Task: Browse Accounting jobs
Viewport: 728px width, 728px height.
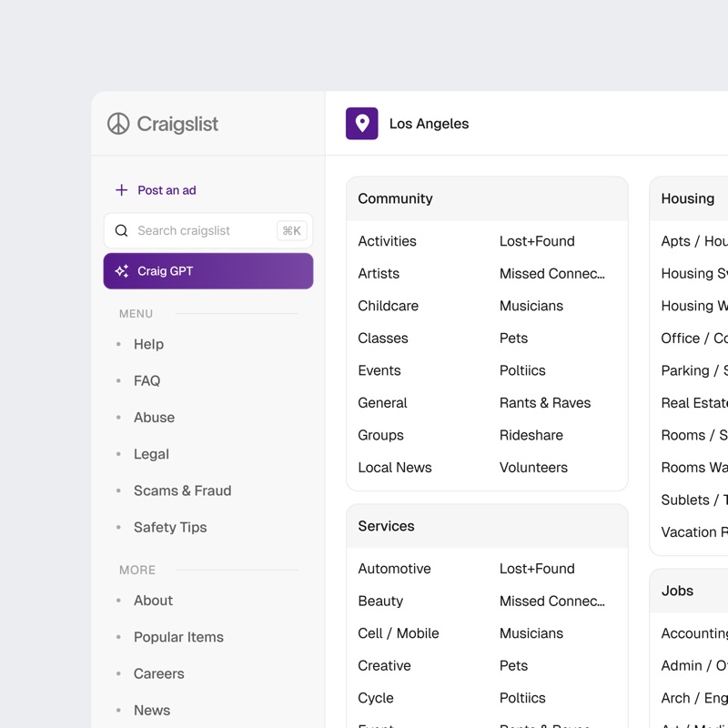Action: click(x=694, y=633)
